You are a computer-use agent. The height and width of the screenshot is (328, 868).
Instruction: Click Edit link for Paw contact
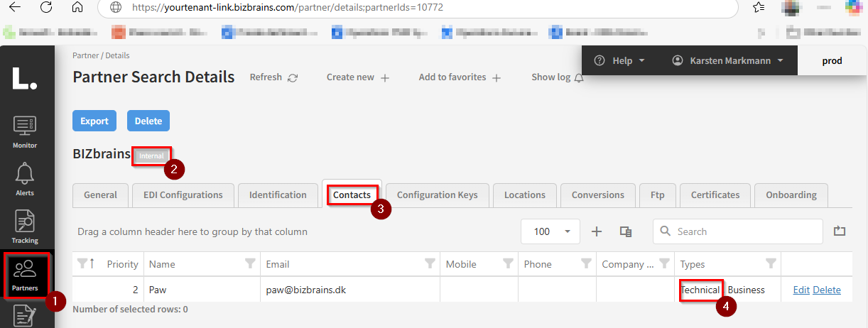(801, 290)
